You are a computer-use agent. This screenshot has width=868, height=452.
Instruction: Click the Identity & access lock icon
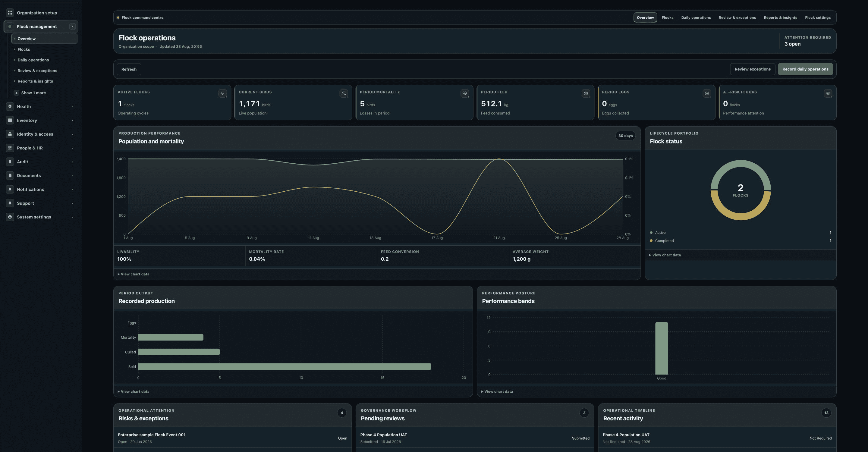[x=10, y=134]
